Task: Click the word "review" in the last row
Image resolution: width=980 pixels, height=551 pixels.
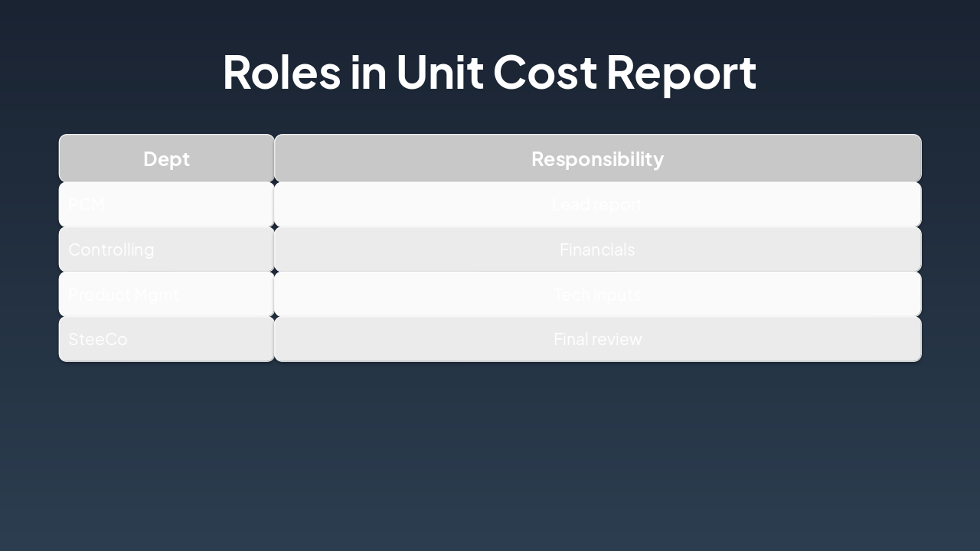Action: (x=616, y=339)
